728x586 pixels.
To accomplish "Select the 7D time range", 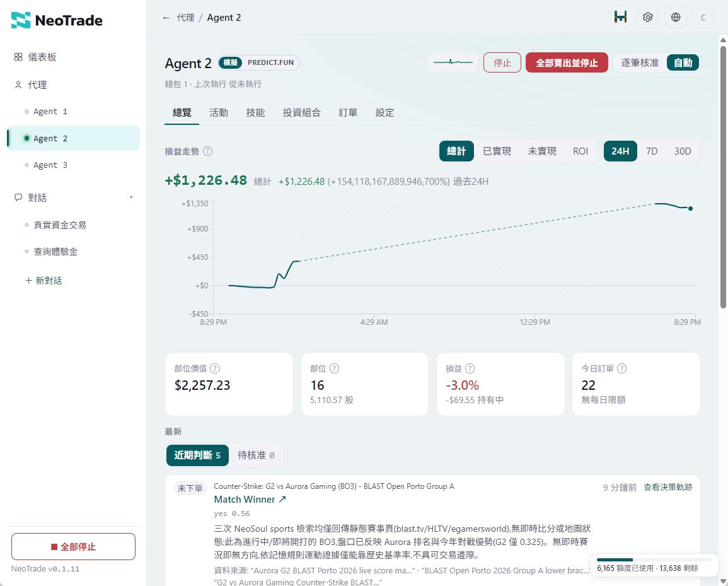I will tap(652, 151).
